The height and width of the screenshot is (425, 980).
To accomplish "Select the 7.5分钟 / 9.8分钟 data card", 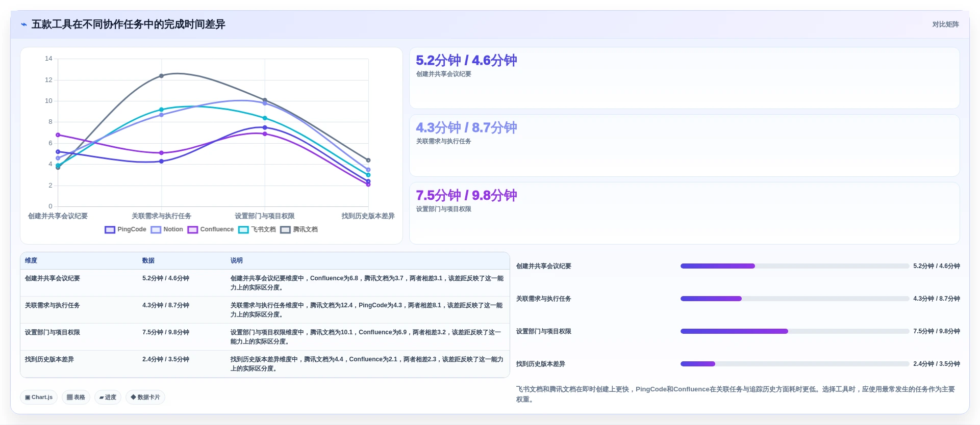I will [684, 213].
